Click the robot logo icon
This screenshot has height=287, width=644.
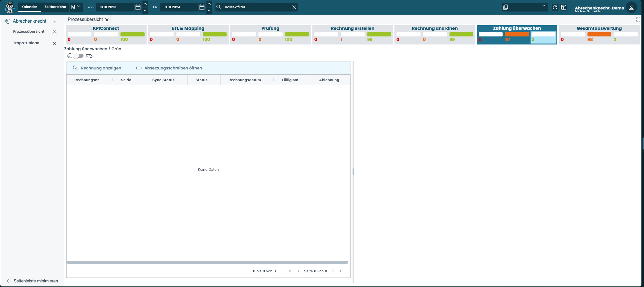tap(10, 7)
